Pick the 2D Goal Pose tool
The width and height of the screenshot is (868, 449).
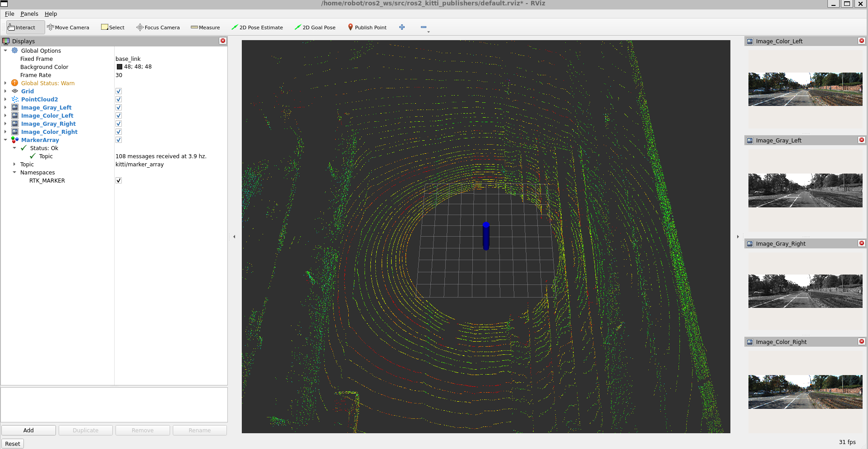(x=315, y=27)
